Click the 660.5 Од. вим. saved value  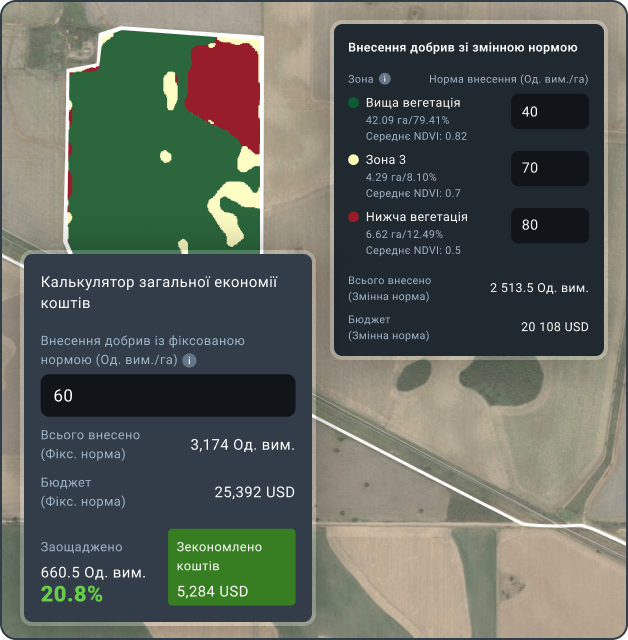(93, 572)
